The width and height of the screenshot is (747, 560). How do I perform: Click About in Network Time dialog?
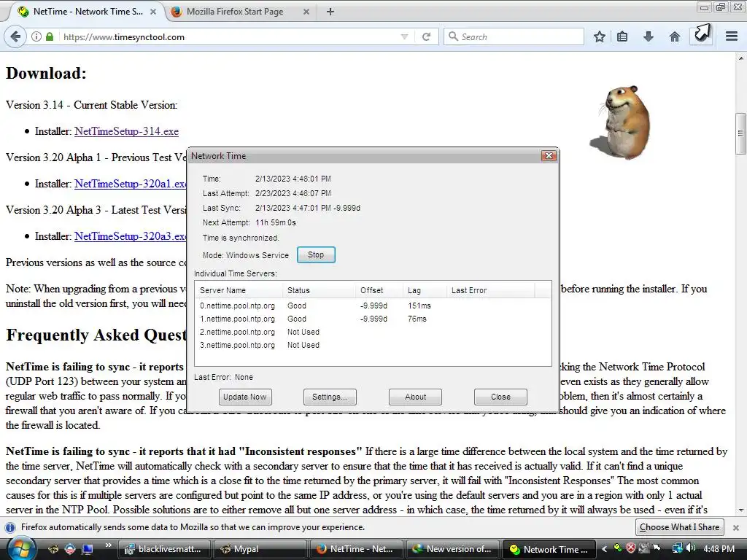415,397
